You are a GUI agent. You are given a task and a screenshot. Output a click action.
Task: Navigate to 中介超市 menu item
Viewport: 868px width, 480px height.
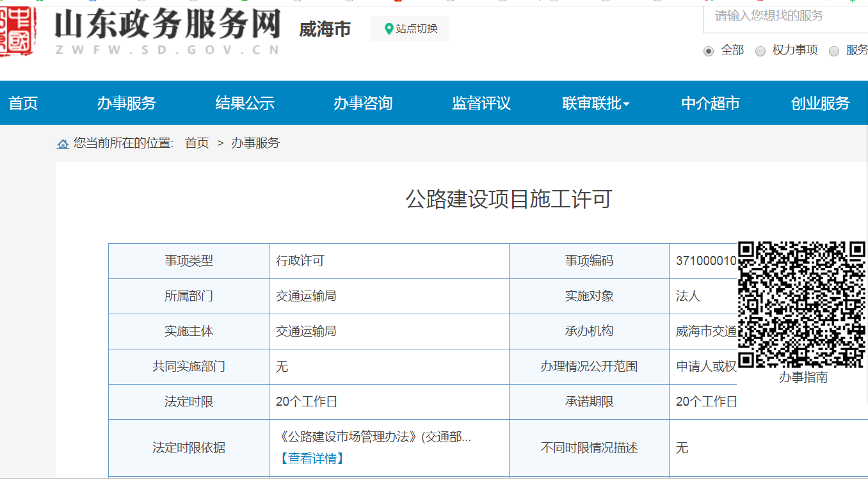(711, 103)
